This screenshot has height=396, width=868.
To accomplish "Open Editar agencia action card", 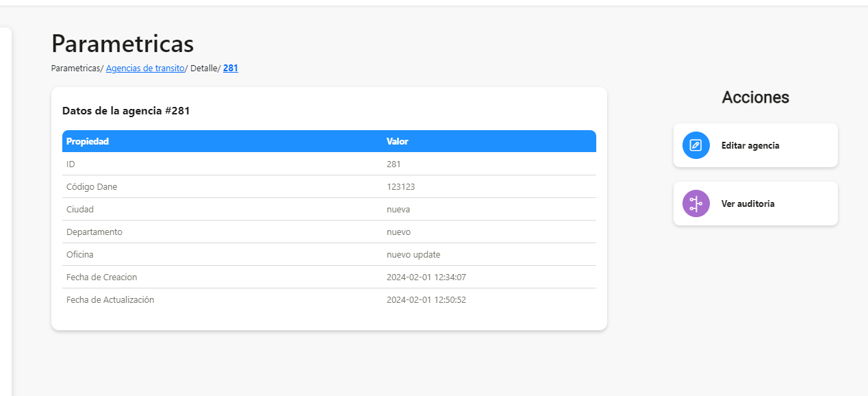I will 756,145.
